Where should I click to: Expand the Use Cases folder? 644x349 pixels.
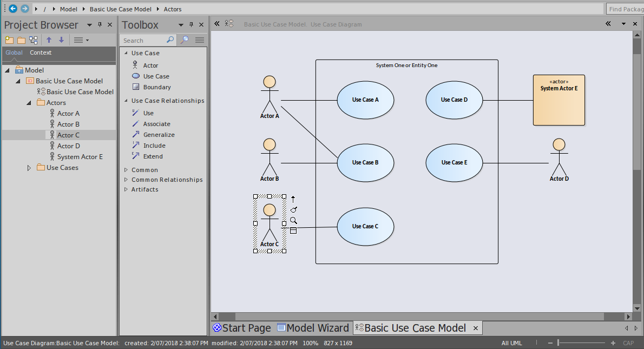click(x=29, y=168)
